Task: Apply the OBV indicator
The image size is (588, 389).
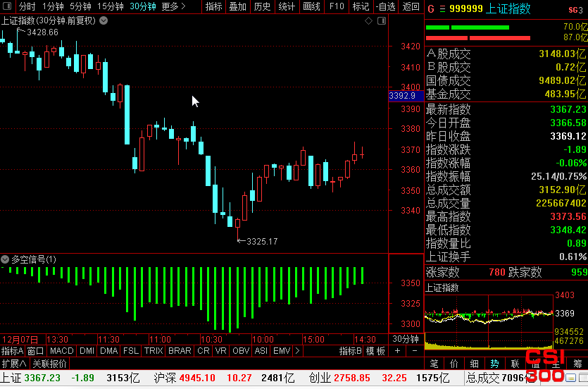Action: click(x=241, y=351)
